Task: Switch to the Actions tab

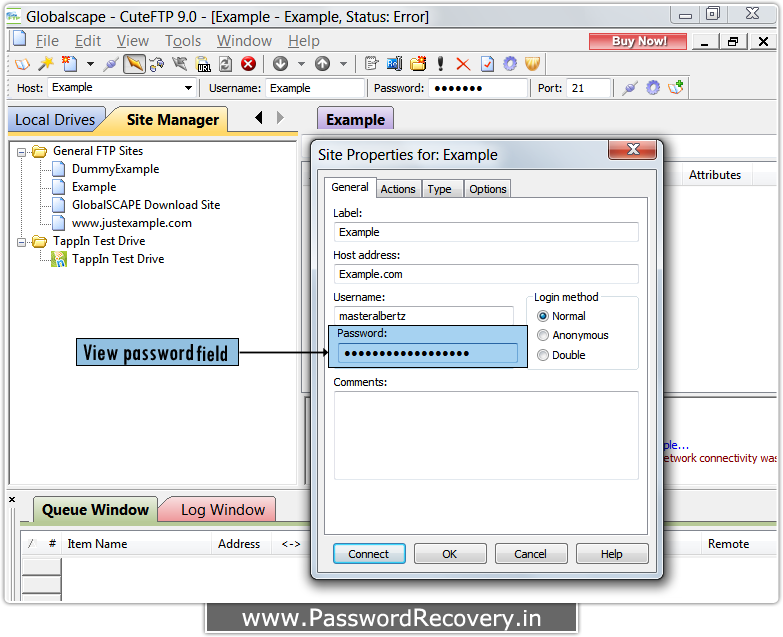Action: tap(398, 189)
